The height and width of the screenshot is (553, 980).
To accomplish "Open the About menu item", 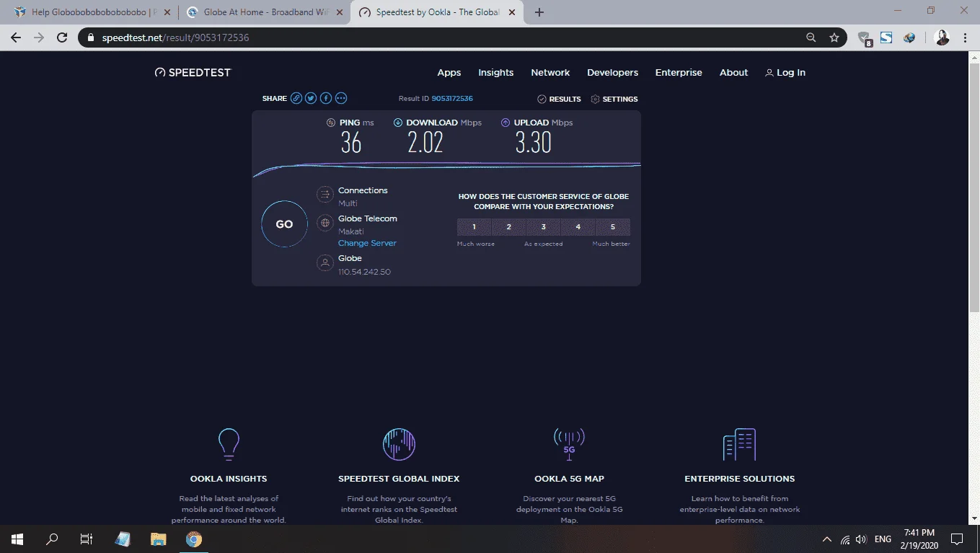I will pos(733,72).
